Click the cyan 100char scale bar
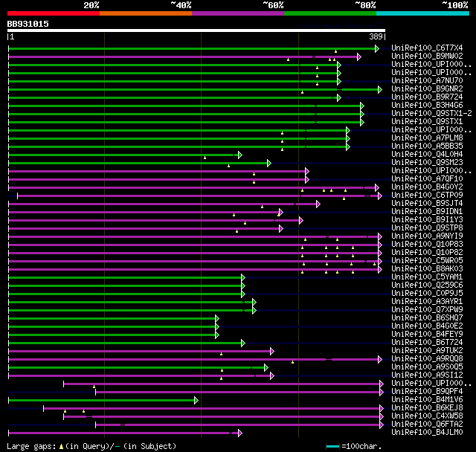This screenshot has height=452, width=476. coord(332,446)
